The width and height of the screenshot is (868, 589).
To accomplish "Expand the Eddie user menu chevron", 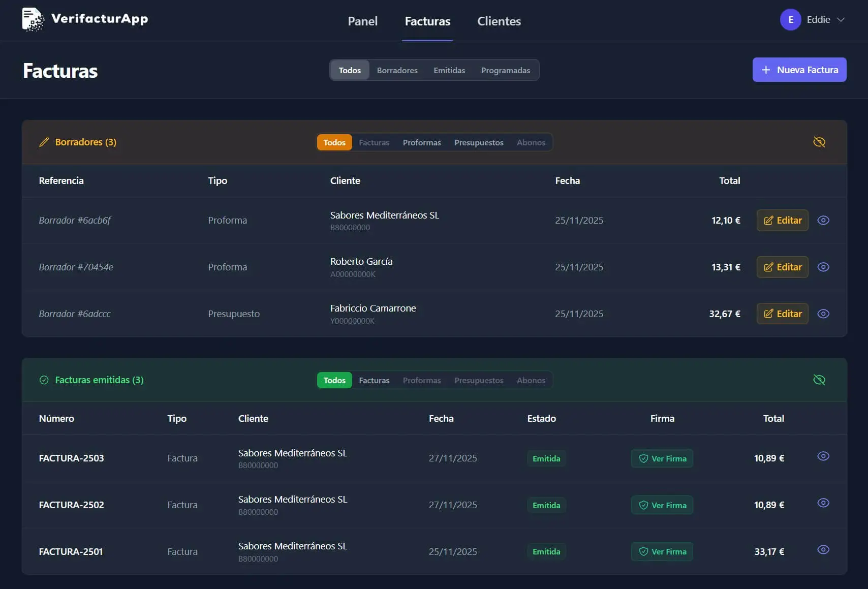I will (841, 20).
